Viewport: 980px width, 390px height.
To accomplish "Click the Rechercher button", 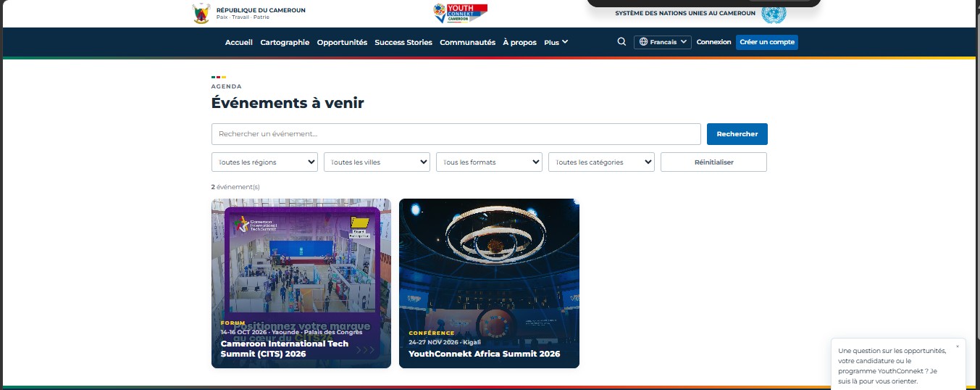I will (737, 134).
